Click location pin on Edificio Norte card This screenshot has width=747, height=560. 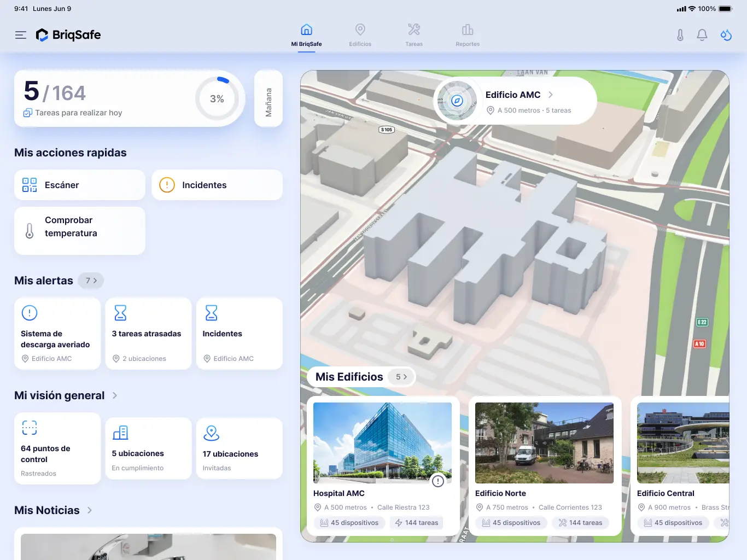pyautogui.click(x=480, y=507)
